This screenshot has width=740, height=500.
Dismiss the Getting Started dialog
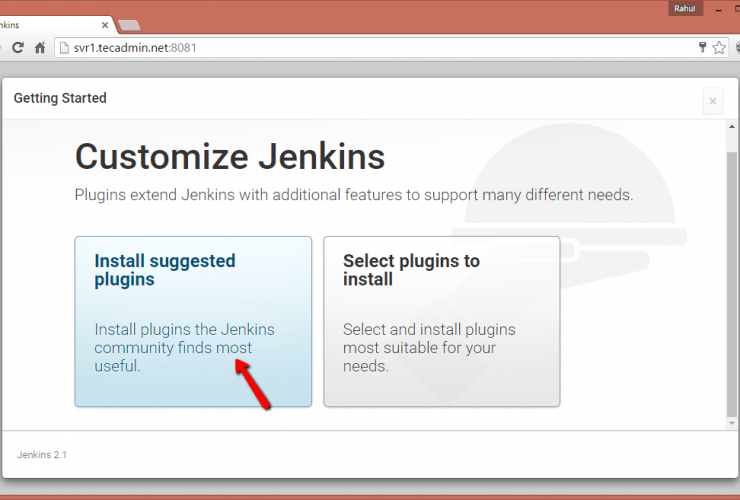pos(712,100)
